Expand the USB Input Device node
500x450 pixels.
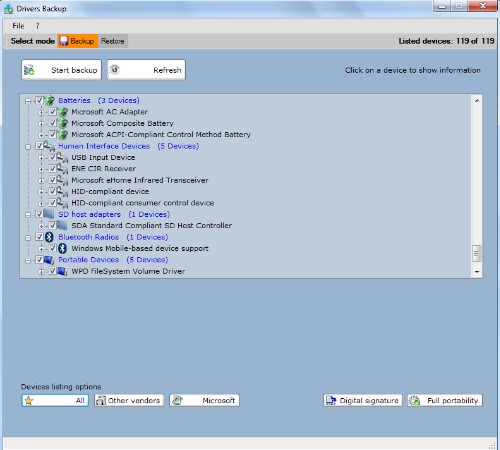click(x=41, y=158)
